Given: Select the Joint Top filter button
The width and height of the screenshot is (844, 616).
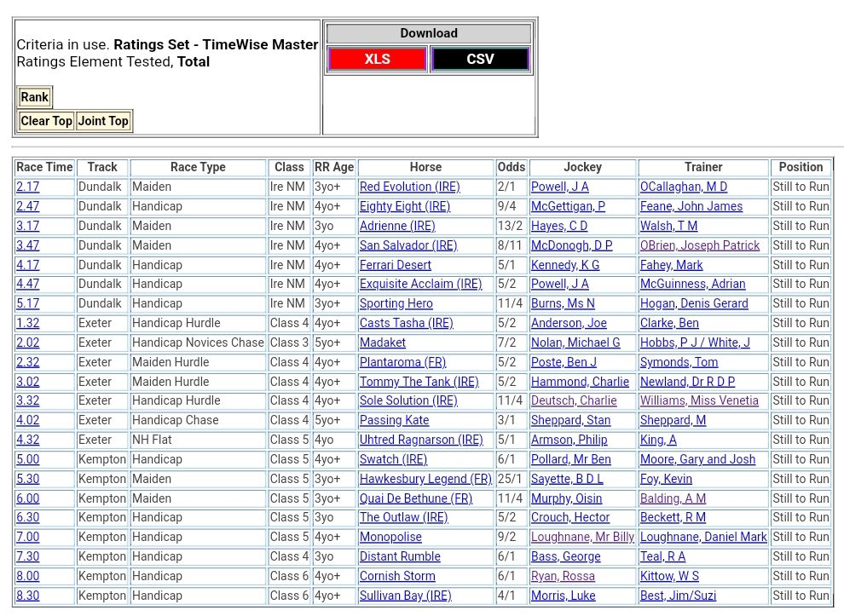Looking at the screenshot, I should [103, 121].
